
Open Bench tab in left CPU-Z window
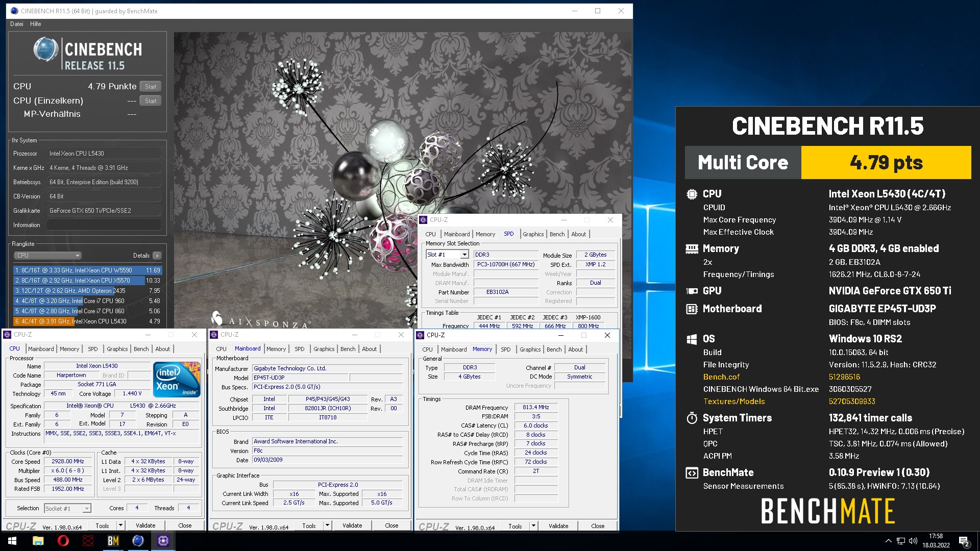click(141, 349)
